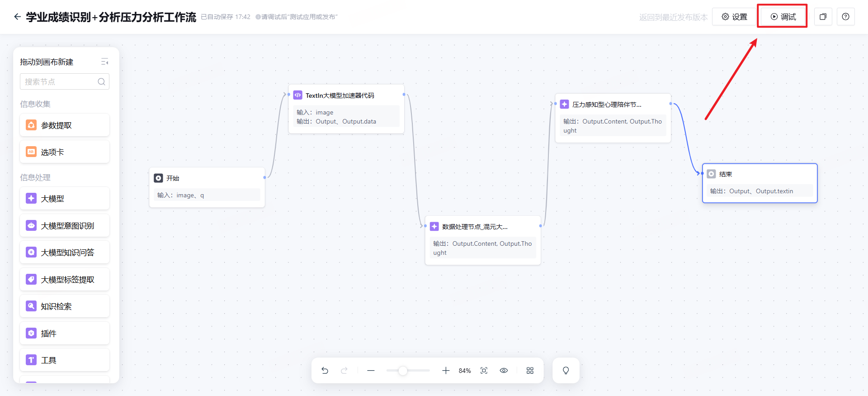This screenshot has height=396, width=868.
Task: Click the input connector dot of the 结束 node
Action: click(x=702, y=173)
